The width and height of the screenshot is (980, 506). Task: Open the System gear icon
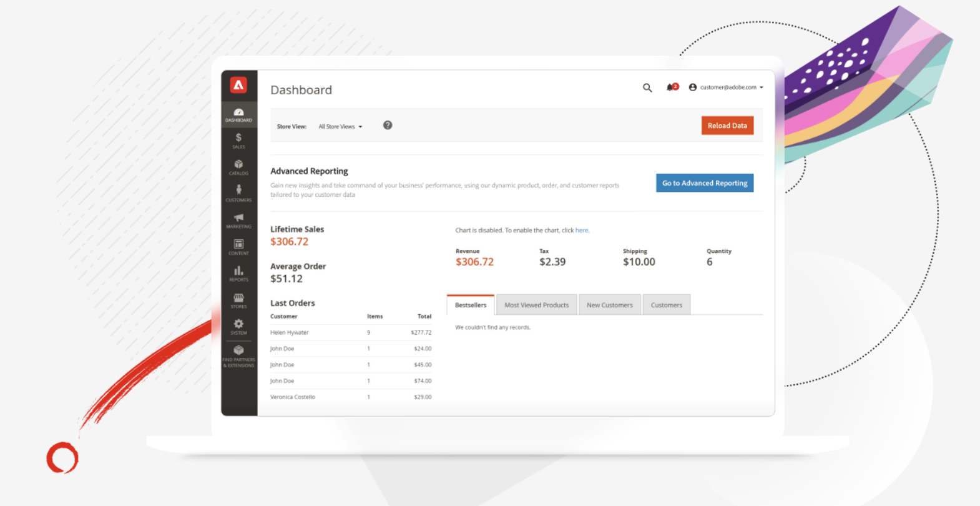238,326
